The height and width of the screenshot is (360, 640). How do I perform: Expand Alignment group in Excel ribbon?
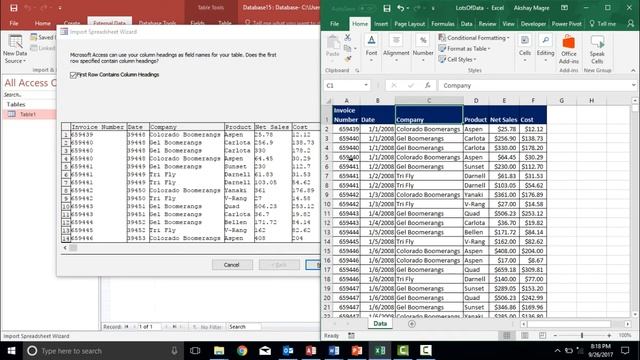coord(396,49)
